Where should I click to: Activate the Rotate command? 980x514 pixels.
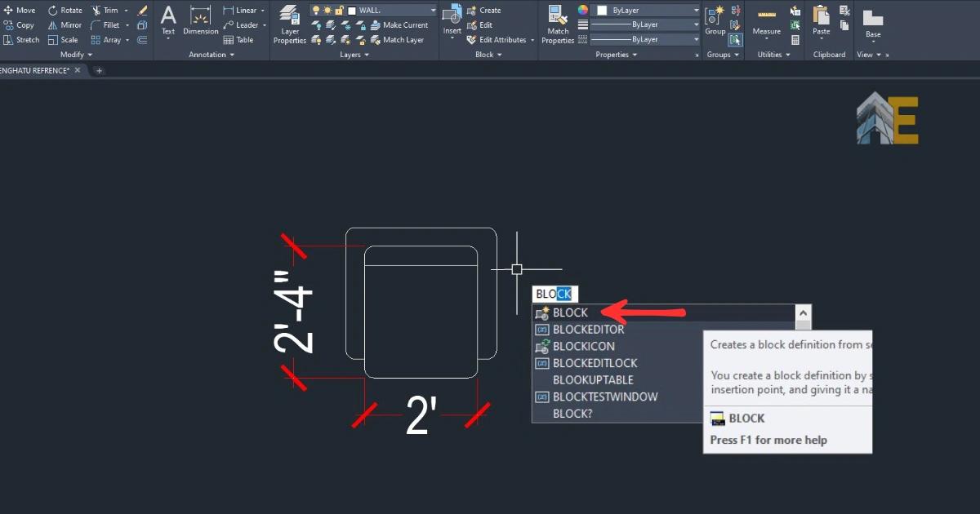65,10
